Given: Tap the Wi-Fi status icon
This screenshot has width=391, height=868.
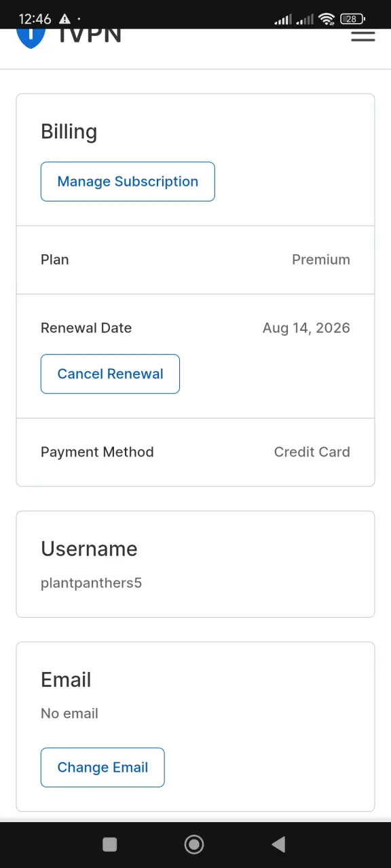Looking at the screenshot, I should (327, 19).
